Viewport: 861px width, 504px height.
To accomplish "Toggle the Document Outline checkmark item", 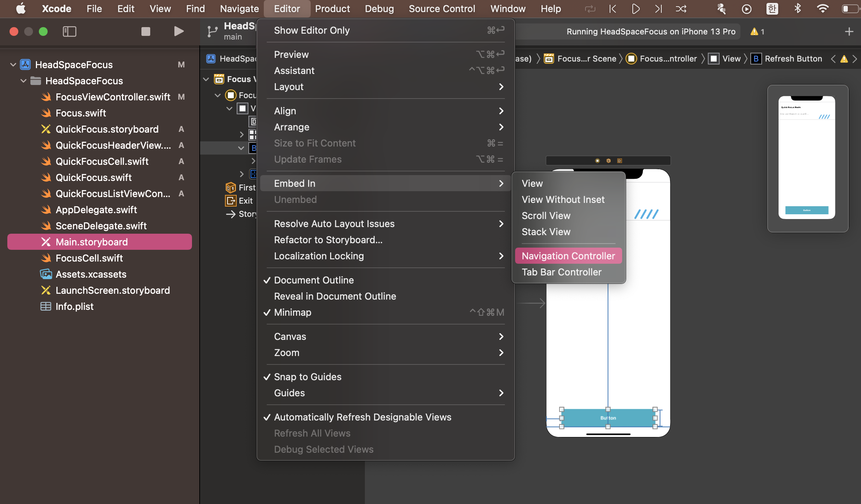I will pyautogui.click(x=314, y=280).
